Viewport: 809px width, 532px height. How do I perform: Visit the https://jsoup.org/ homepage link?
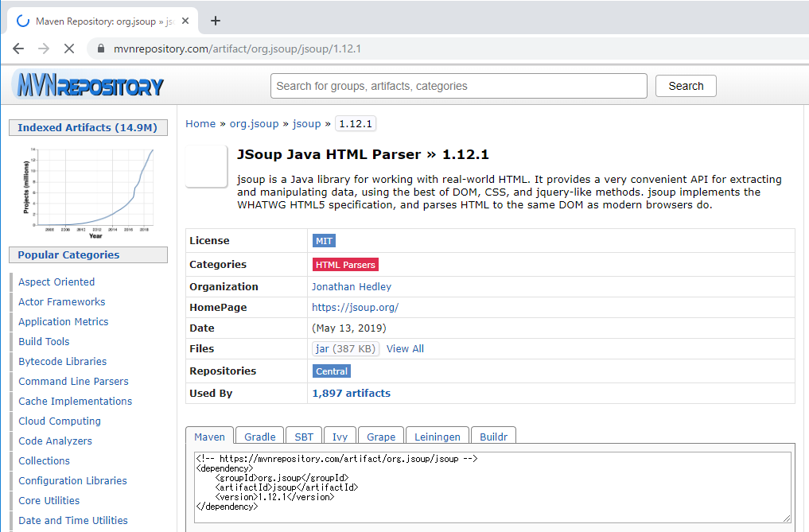pyautogui.click(x=355, y=308)
